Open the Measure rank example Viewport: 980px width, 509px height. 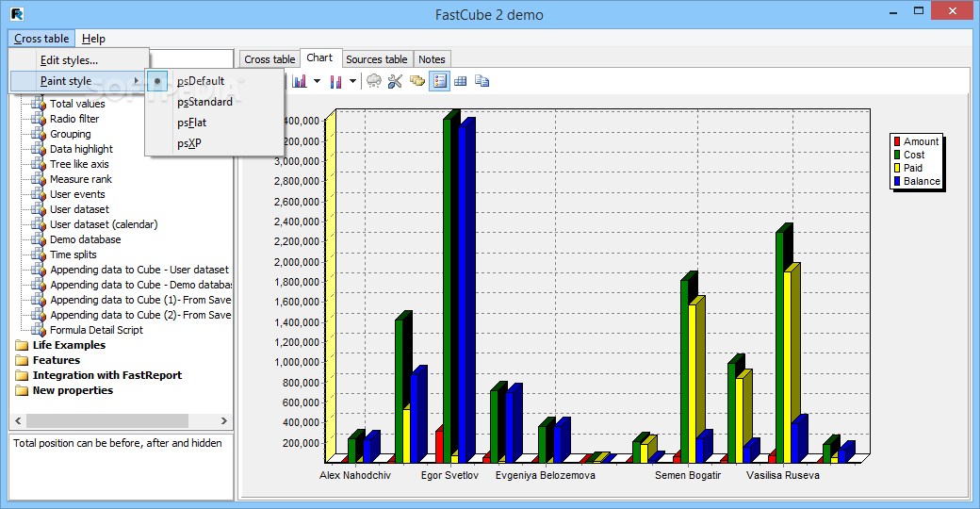coord(81,179)
